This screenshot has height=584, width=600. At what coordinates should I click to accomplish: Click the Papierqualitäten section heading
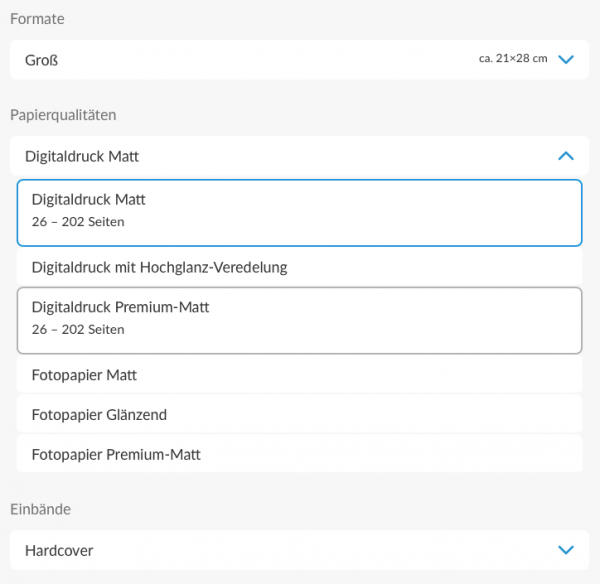63,115
